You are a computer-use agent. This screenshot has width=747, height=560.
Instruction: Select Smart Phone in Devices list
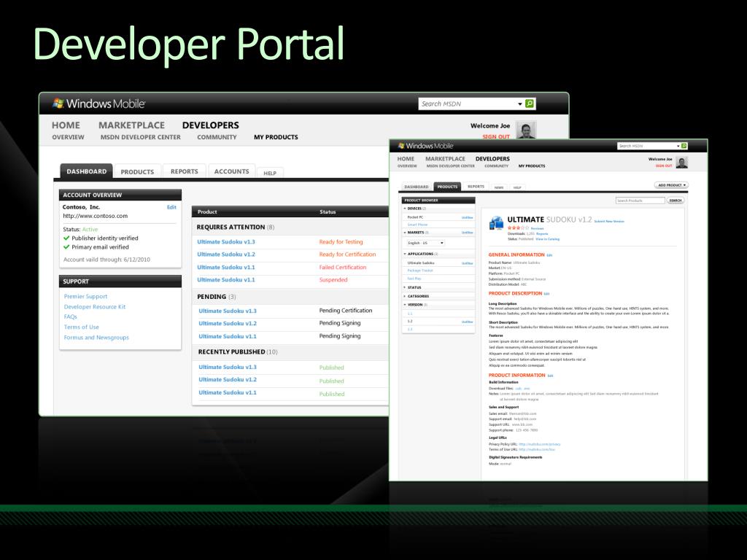417,225
